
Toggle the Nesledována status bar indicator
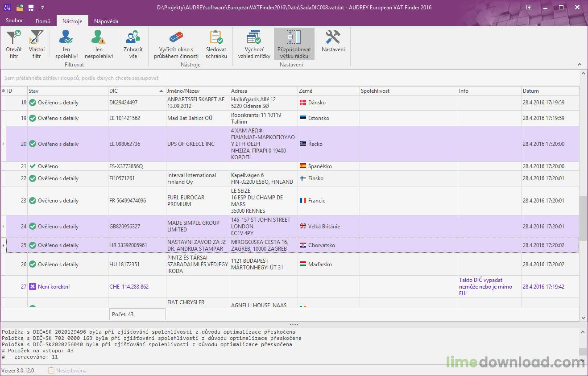68,370
